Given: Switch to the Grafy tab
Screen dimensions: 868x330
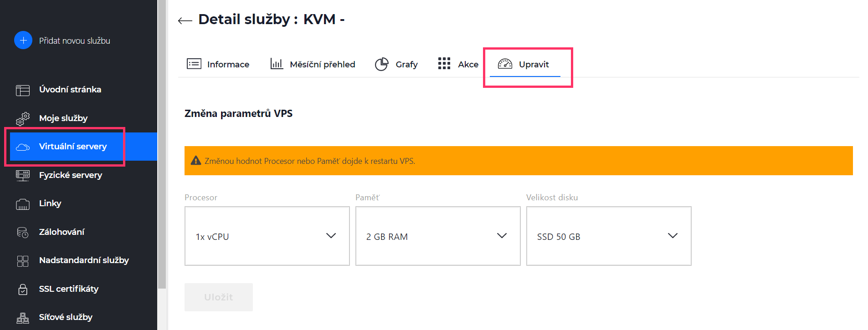Looking at the screenshot, I should [396, 64].
